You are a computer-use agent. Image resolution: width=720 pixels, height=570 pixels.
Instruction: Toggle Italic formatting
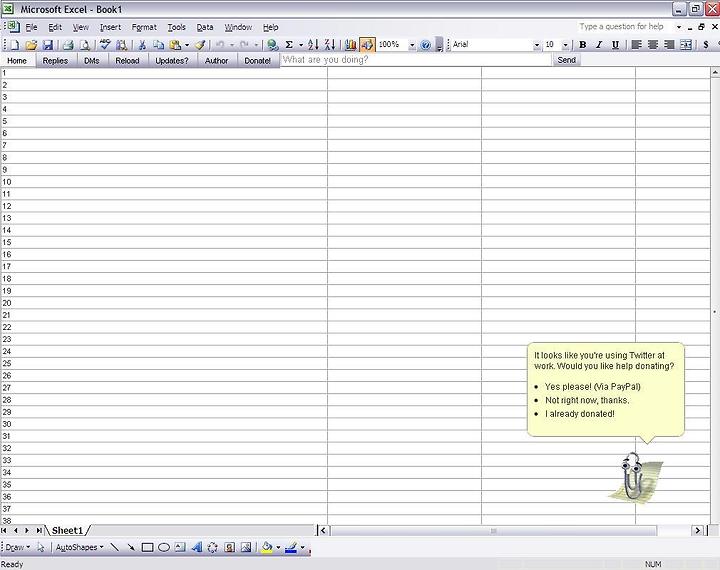(599, 45)
